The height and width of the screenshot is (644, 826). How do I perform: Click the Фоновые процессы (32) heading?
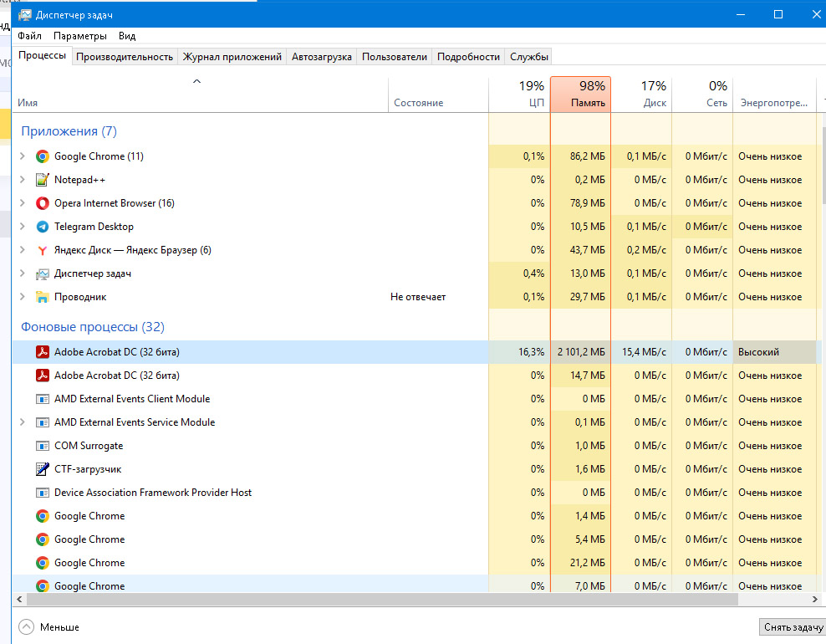pos(93,327)
